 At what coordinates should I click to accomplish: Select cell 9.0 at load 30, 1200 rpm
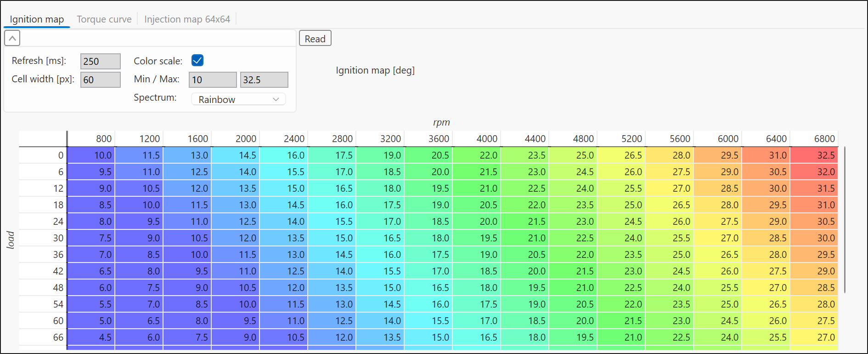(x=139, y=238)
